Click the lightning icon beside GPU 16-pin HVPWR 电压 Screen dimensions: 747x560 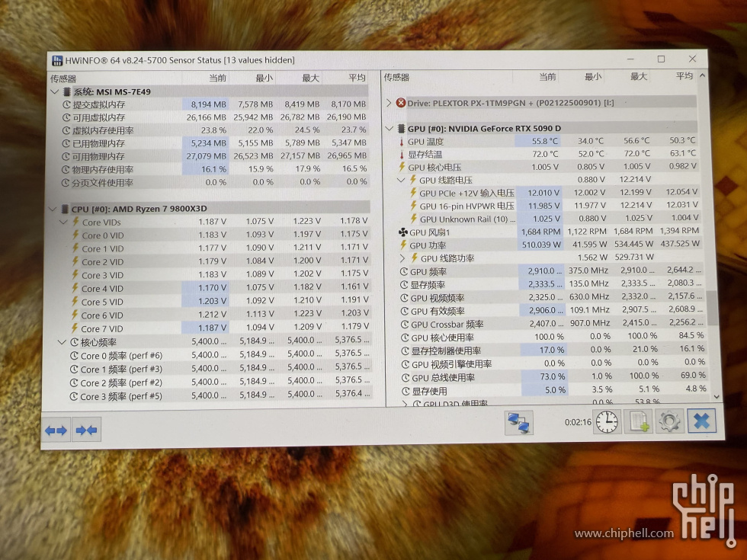click(x=413, y=206)
